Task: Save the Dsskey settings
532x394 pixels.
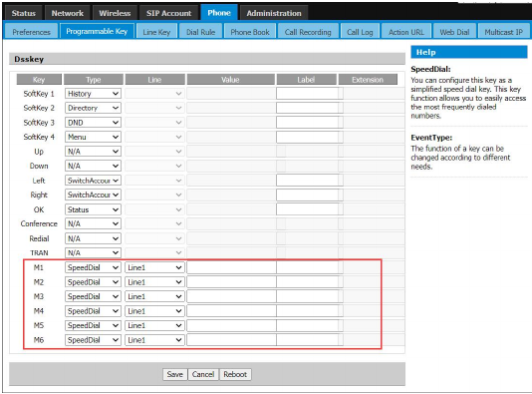Action: click(174, 374)
